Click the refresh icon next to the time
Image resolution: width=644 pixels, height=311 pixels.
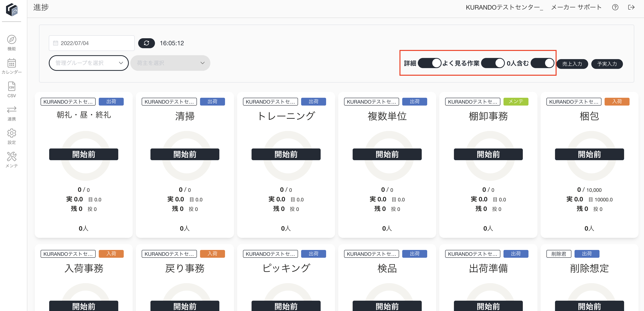[147, 43]
